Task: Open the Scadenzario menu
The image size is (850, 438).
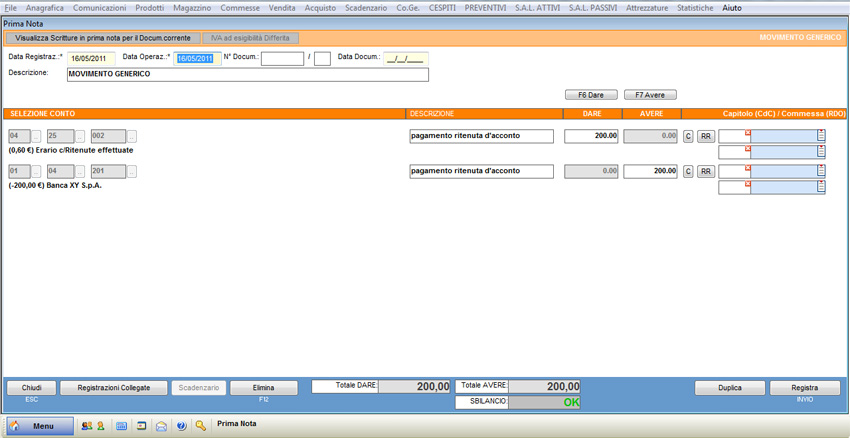Action: click(x=366, y=7)
